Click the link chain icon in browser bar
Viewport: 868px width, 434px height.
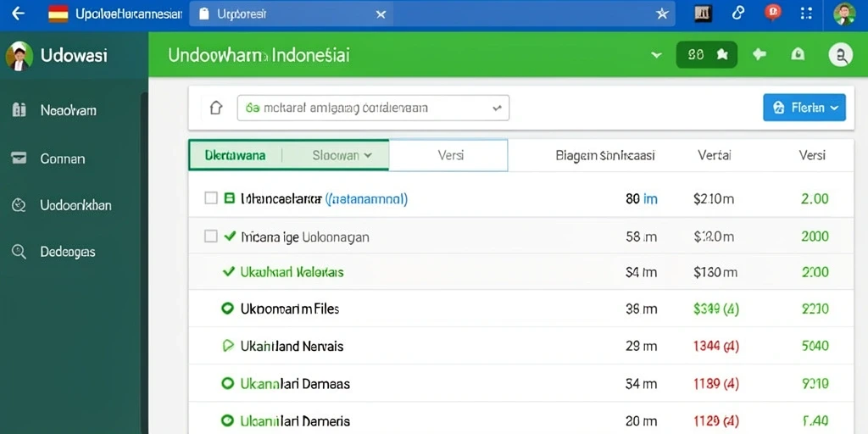click(738, 14)
